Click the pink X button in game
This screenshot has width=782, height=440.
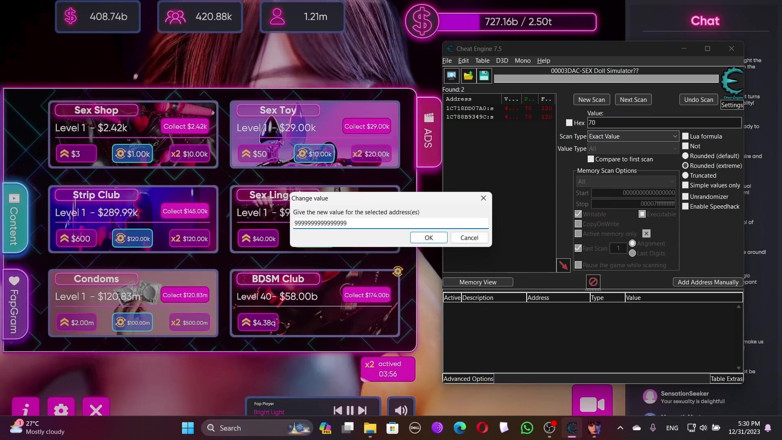[96, 409]
